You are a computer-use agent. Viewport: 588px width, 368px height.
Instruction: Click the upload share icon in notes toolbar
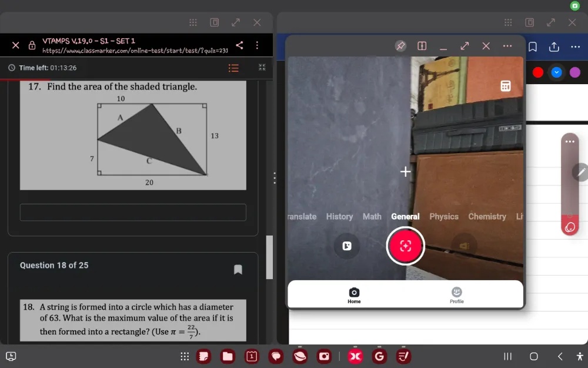pyautogui.click(x=554, y=47)
